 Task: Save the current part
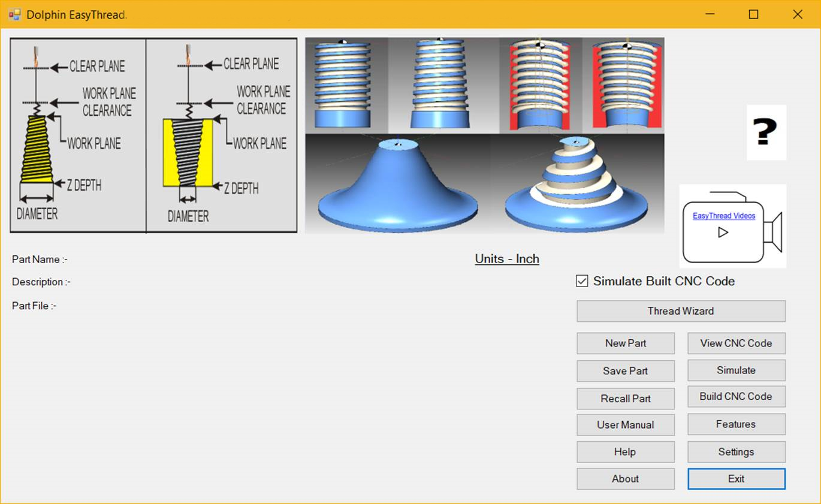tap(626, 371)
